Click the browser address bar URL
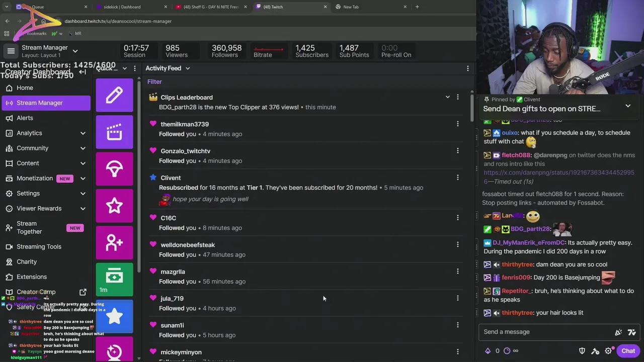 tap(118, 21)
